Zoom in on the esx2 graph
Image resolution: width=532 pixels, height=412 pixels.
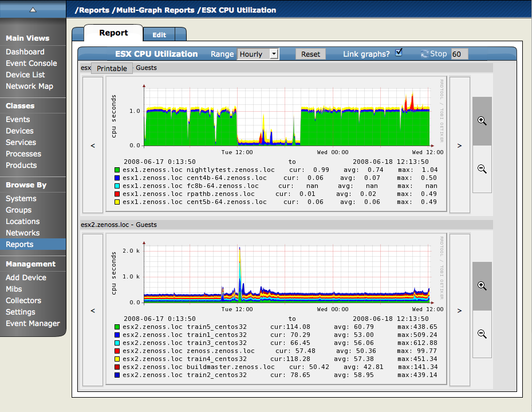click(482, 286)
